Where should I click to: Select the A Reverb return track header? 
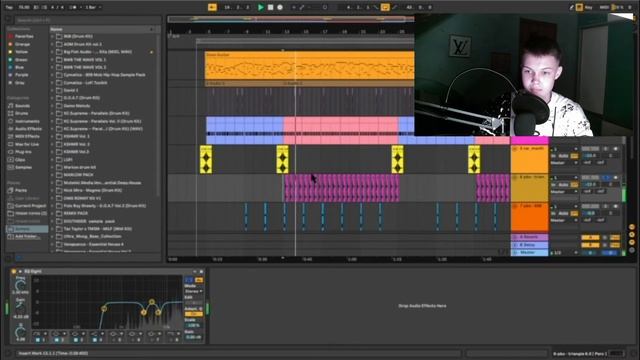click(529, 237)
